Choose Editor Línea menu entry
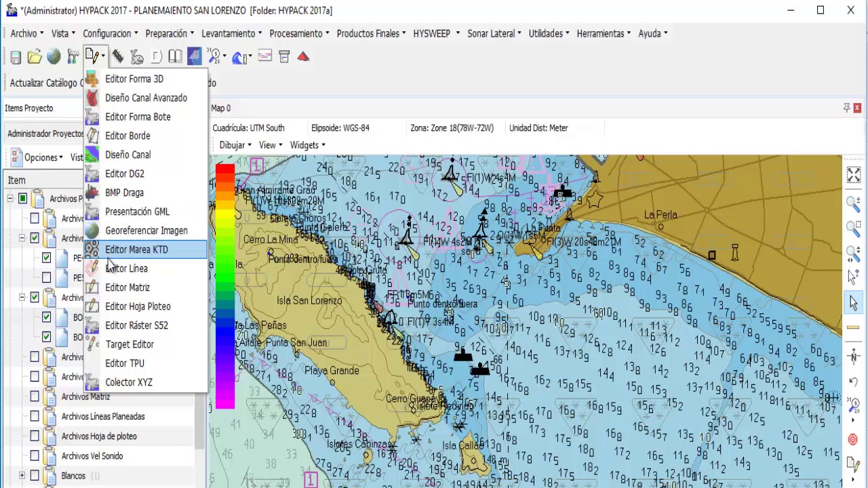 [x=145, y=268]
